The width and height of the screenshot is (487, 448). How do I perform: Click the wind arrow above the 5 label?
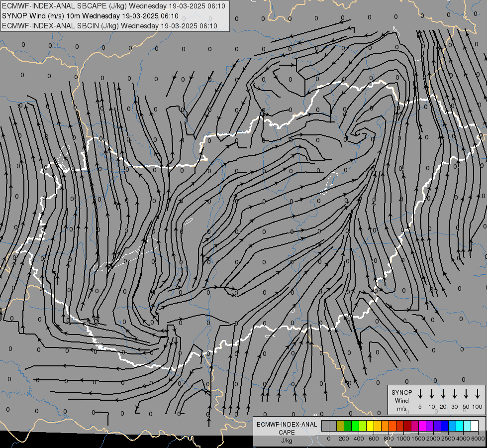point(420,394)
